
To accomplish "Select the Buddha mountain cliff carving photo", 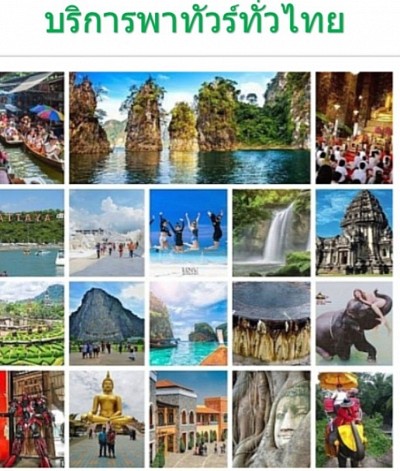I will point(107,323).
